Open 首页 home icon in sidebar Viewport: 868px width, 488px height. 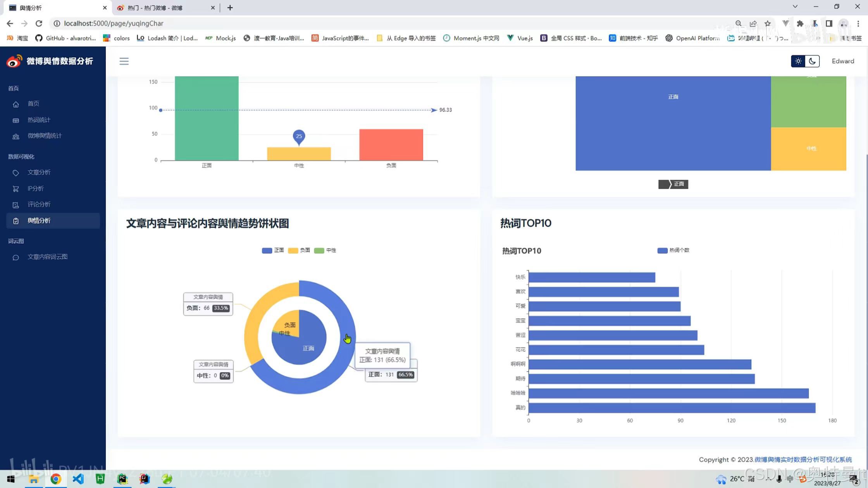tap(16, 104)
